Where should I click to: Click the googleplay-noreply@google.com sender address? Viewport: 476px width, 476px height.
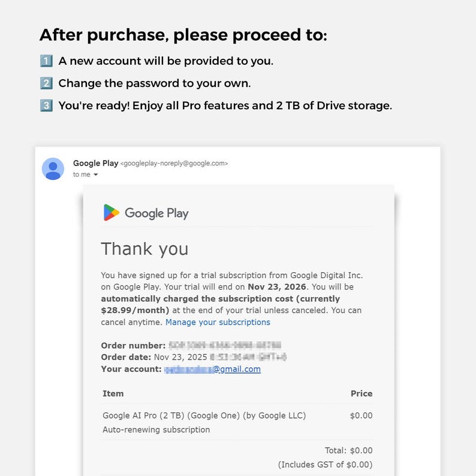click(x=174, y=163)
